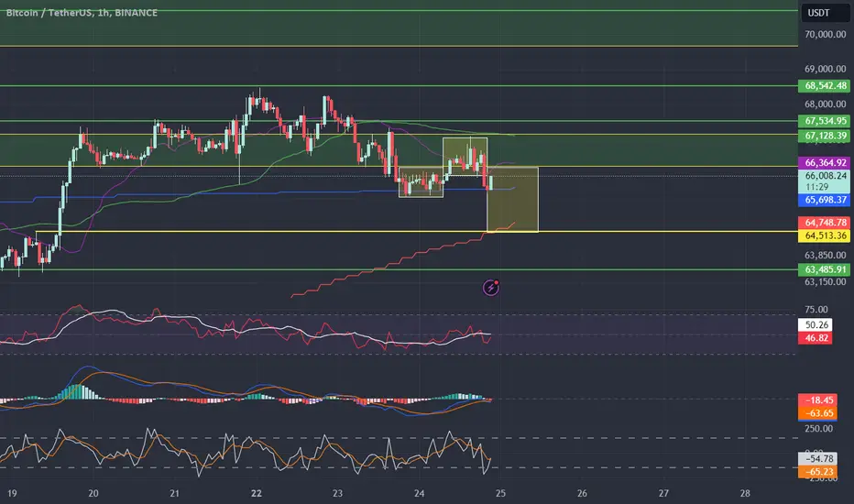The image size is (854, 504).
Task: Click the yellow 64,513.36 price label
Action: click(824, 236)
